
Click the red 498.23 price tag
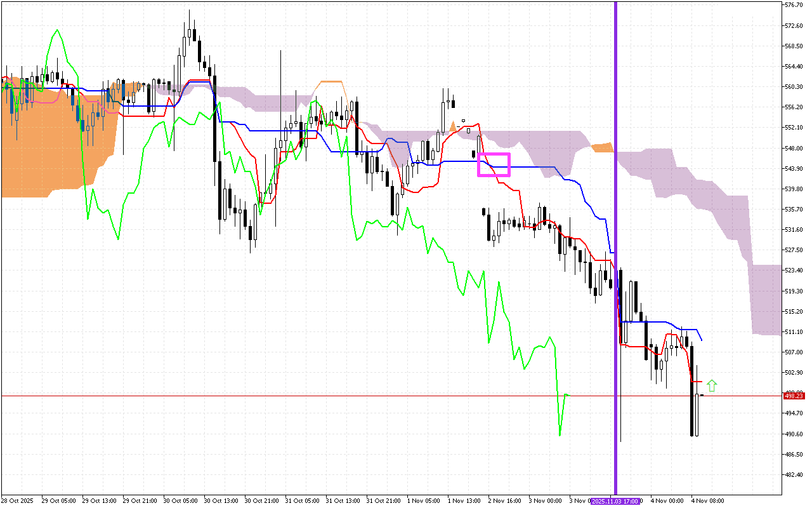pos(794,396)
